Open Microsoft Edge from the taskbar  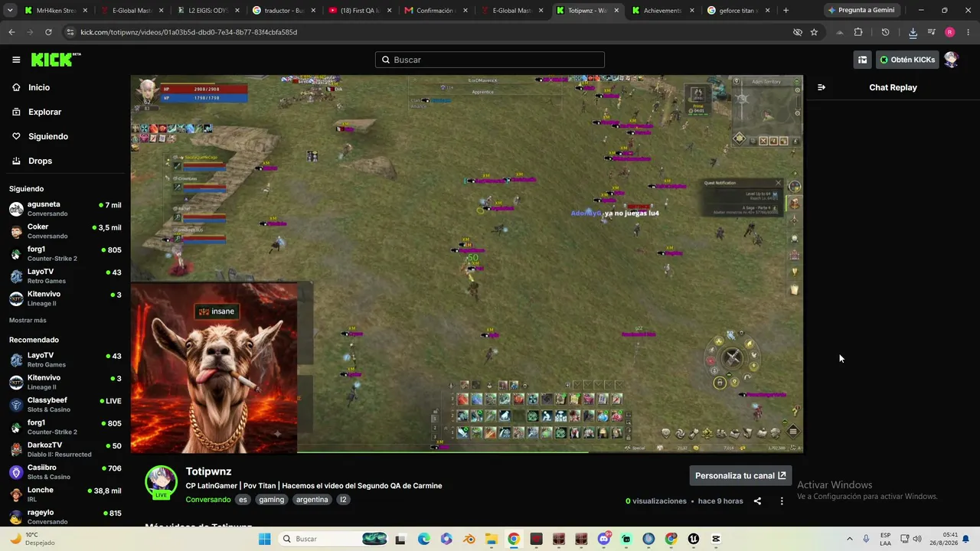(x=423, y=539)
